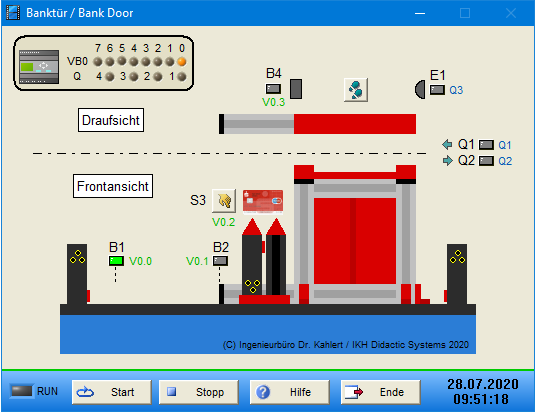
Task: Toggle the B1 sensor indicator V0.0
Action: (x=116, y=261)
